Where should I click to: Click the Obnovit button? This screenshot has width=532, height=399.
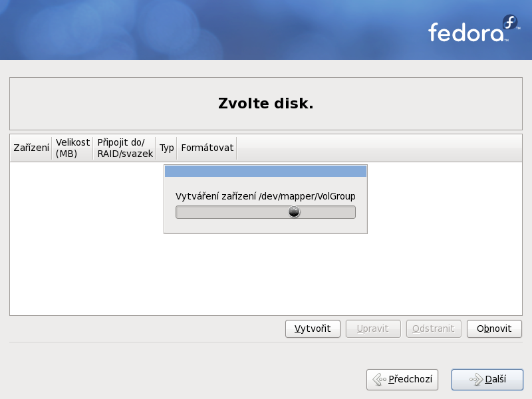(x=494, y=329)
